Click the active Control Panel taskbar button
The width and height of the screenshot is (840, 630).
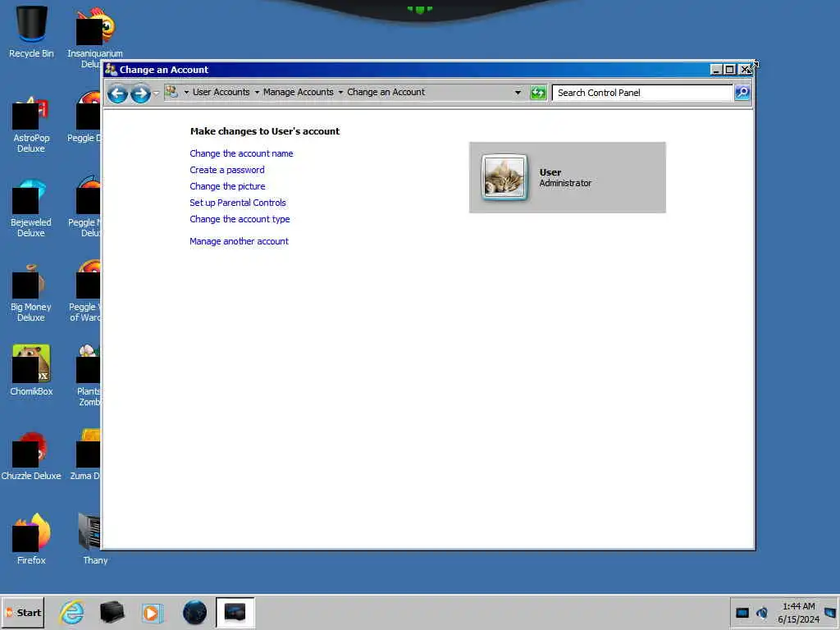click(x=235, y=612)
